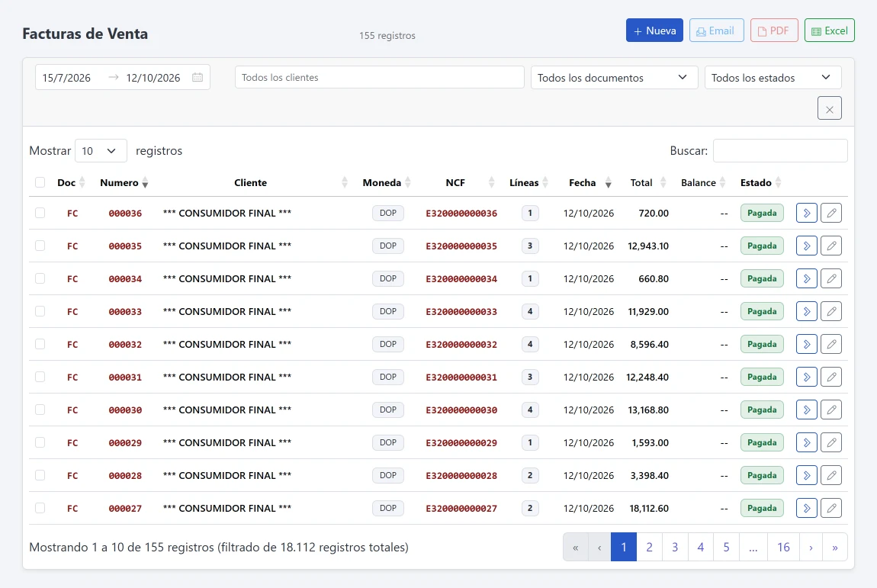Change the Mostrar registros page size dropdown
The height and width of the screenshot is (588, 877).
[x=101, y=151]
